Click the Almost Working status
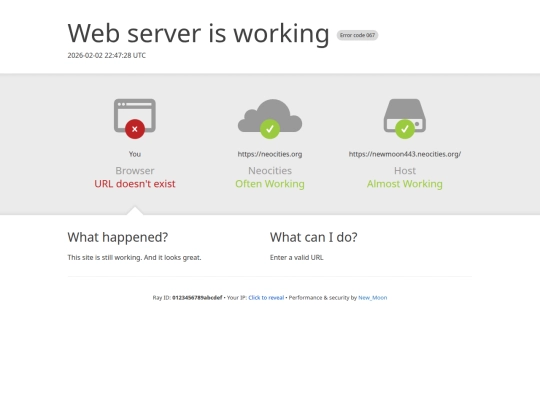Screen dimensions: 540x405 click(x=405, y=184)
